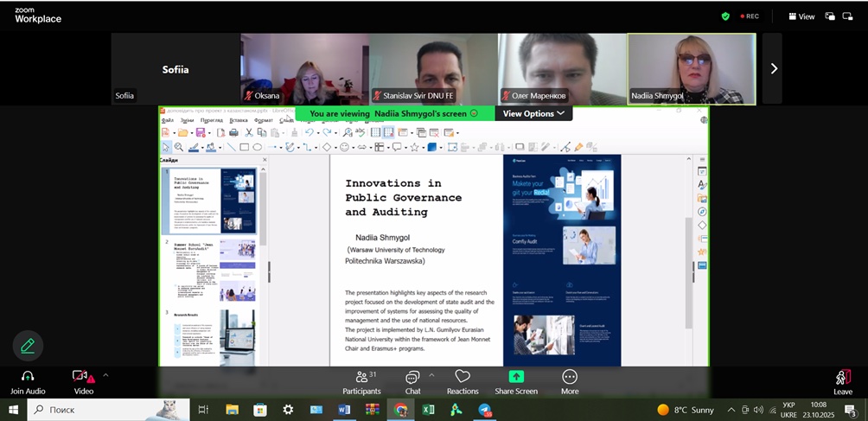Click Leave meeting button
Image resolution: width=868 pixels, height=421 pixels.
(842, 381)
